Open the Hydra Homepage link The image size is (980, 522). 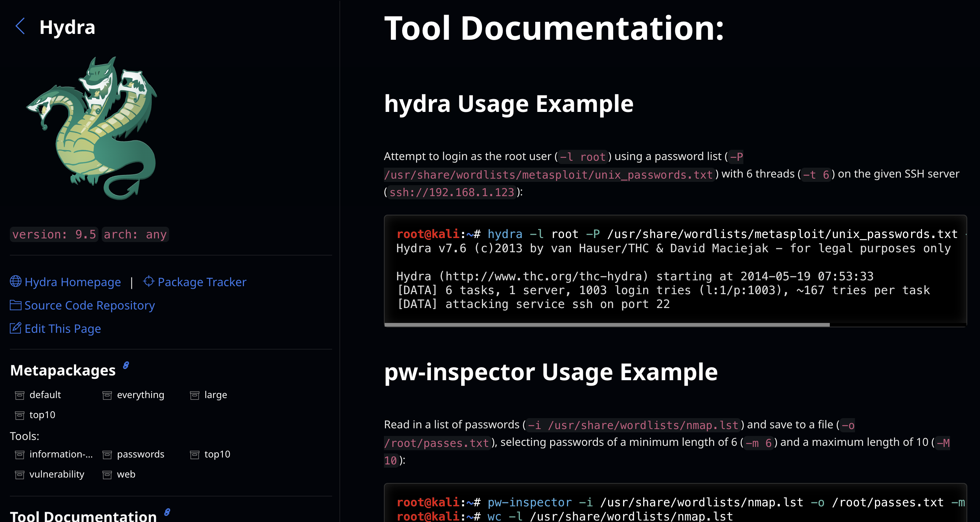click(x=73, y=282)
